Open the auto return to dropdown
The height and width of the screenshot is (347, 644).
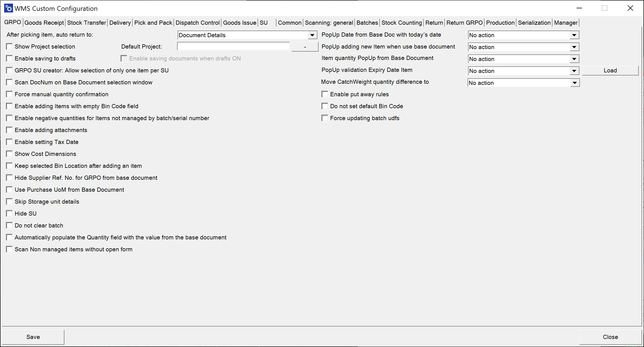pyautogui.click(x=312, y=35)
